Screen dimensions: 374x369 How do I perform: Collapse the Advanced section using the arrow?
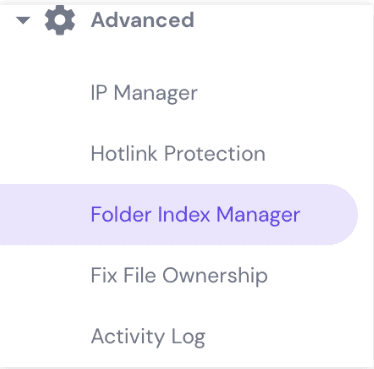tap(23, 21)
